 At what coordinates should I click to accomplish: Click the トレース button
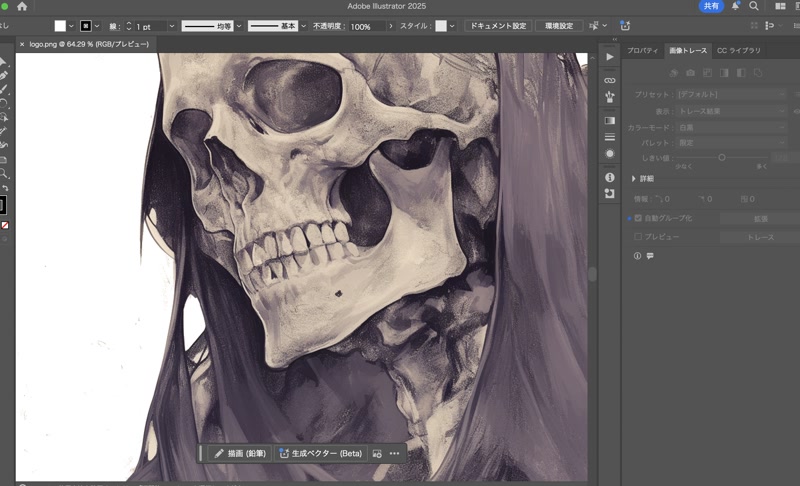(760, 237)
